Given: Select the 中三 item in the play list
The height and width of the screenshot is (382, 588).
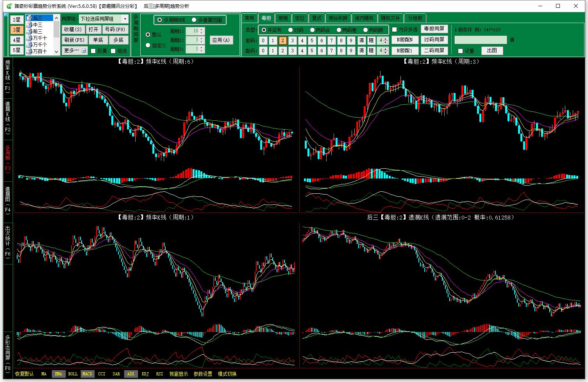Looking at the screenshot, I should (38, 25).
